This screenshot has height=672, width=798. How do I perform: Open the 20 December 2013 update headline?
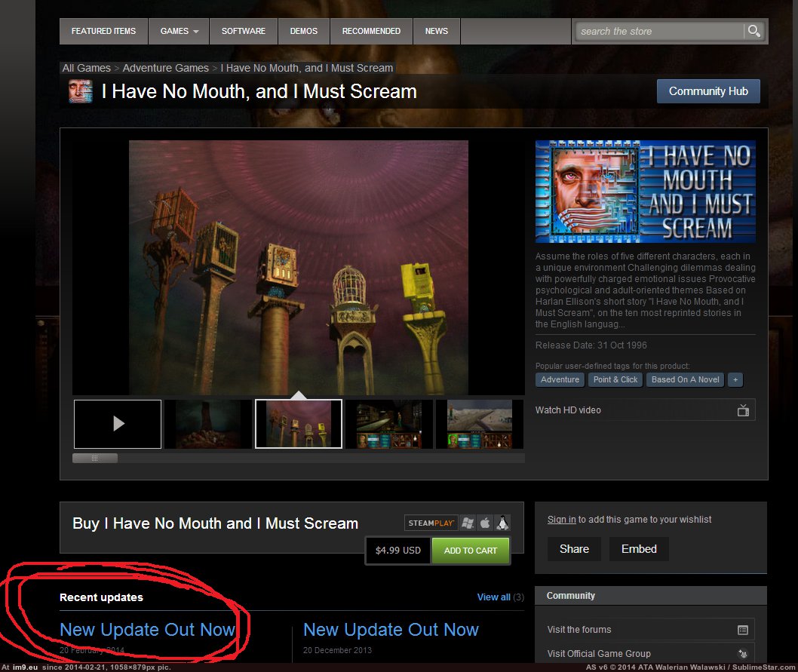click(391, 630)
